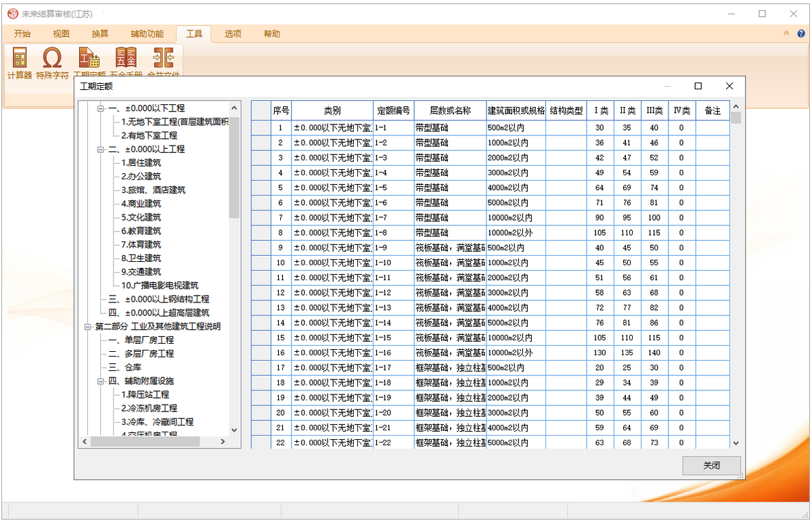
Task: Click the table's scroll-up arrow
Action: [736, 107]
